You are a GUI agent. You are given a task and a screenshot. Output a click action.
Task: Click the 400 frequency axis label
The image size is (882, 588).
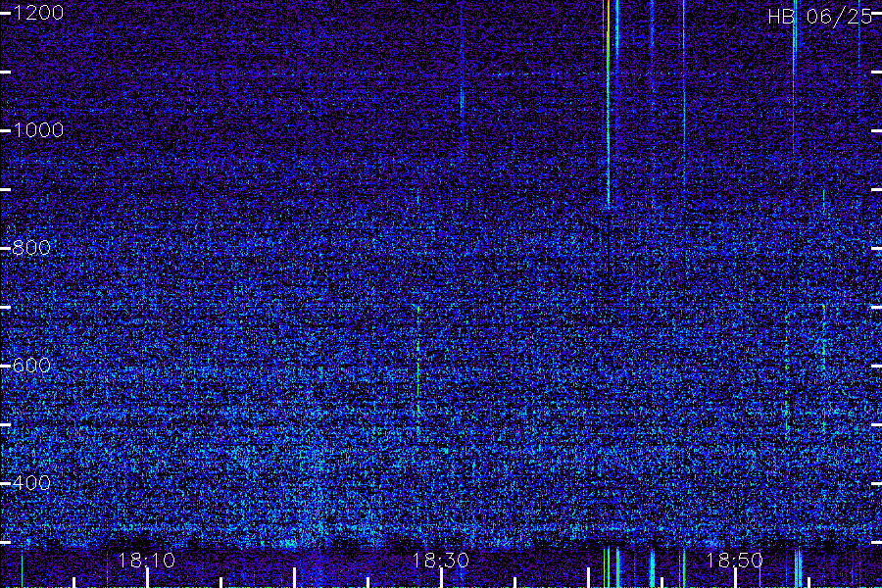point(31,483)
